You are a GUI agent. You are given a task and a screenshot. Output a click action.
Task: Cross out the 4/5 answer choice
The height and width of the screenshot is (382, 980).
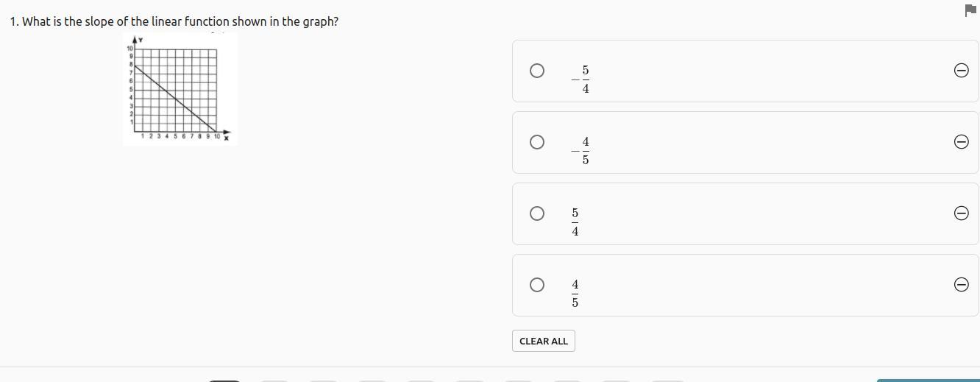[x=961, y=285]
